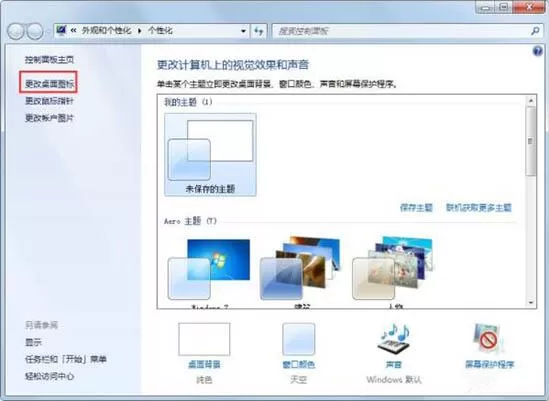The height and width of the screenshot is (401, 549).
Task: Click the 我的主题 (1) group header
Action: click(188, 102)
